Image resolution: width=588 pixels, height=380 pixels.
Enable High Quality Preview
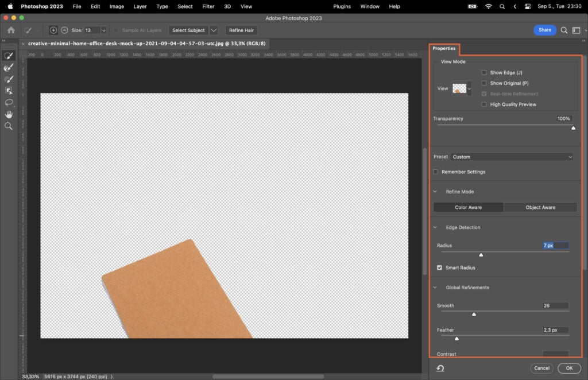(484, 104)
